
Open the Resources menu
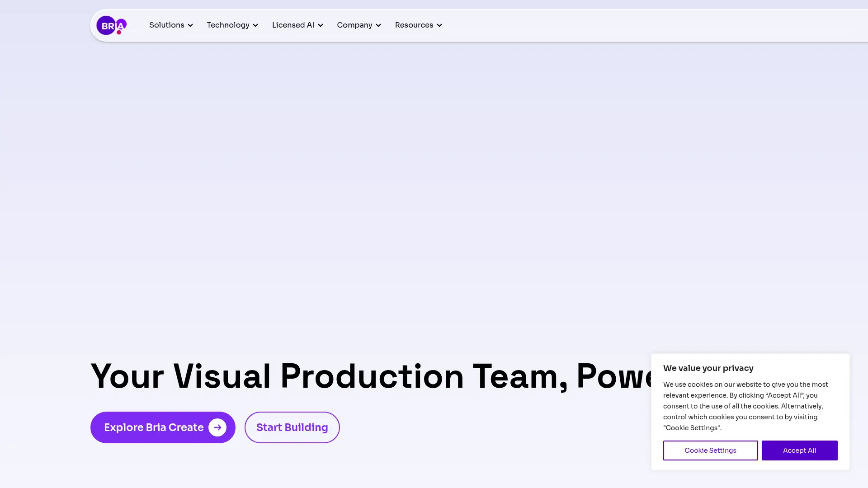click(x=419, y=25)
